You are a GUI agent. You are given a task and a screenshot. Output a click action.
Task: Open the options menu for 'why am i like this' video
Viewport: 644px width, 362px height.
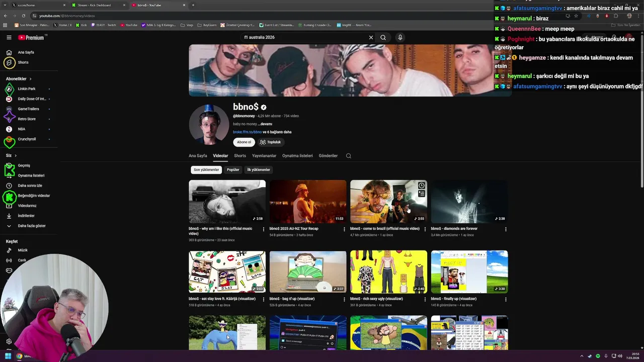(263, 229)
